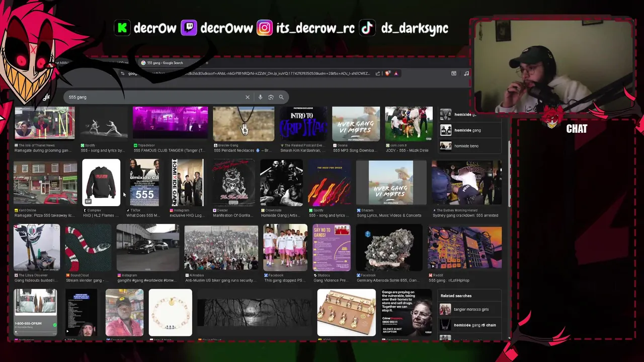Open the wooden board with gold charms image
This screenshot has width=644, height=362.
point(346,312)
